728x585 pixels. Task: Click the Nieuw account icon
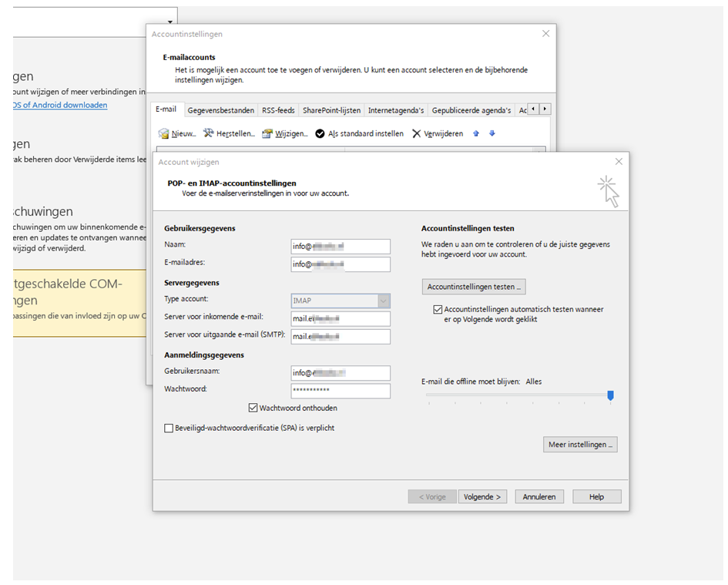pyautogui.click(x=164, y=133)
